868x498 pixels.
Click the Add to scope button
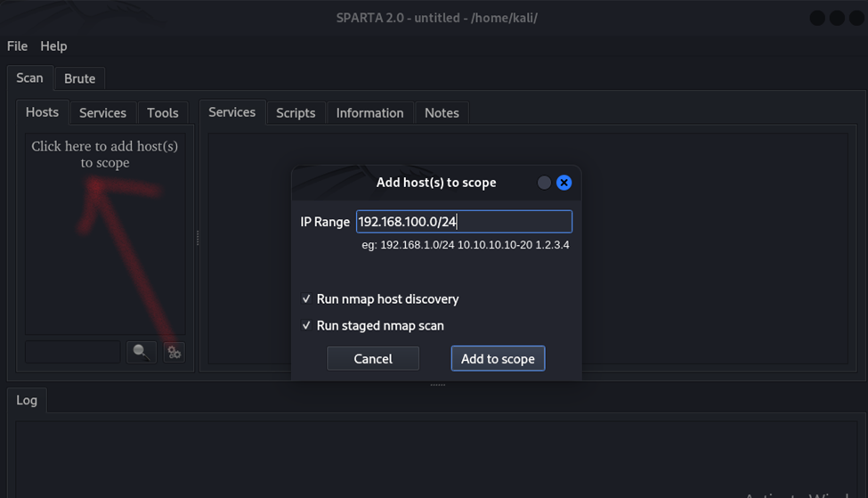(498, 358)
